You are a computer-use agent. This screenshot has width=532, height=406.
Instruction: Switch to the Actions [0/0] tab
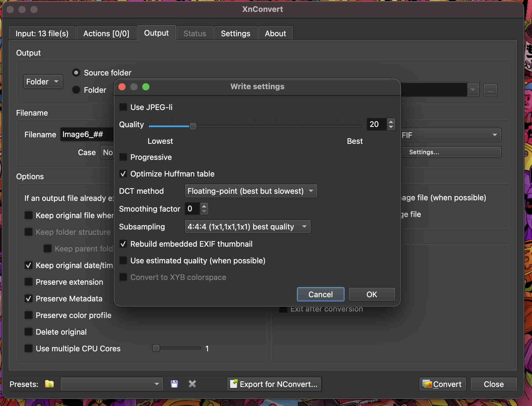click(106, 33)
